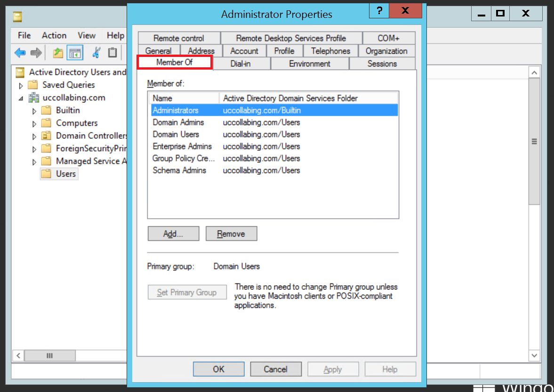Open the File menu
The height and width of the screenshot is (392, 554).
[x=24, y=35]
